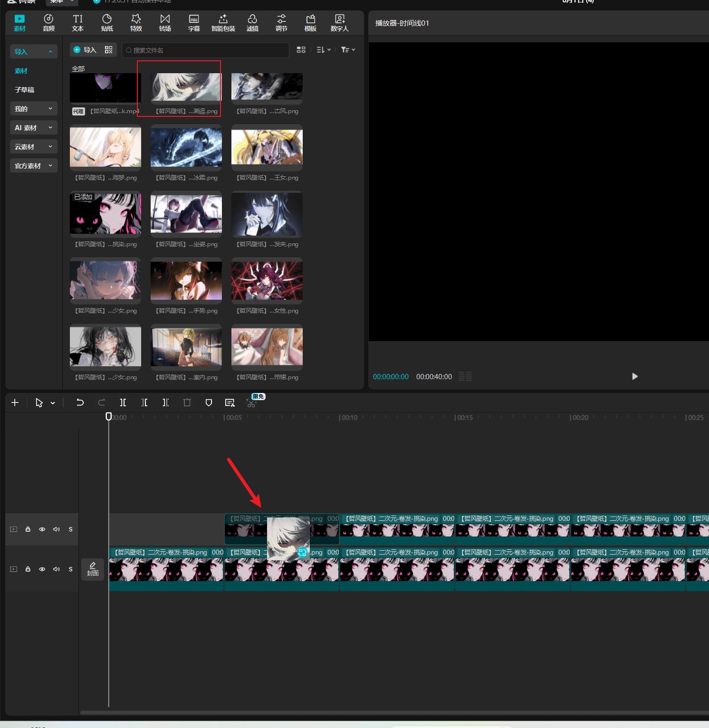Toggle the upper track's video type icon
709x728 pixels.
click(14, 529)
